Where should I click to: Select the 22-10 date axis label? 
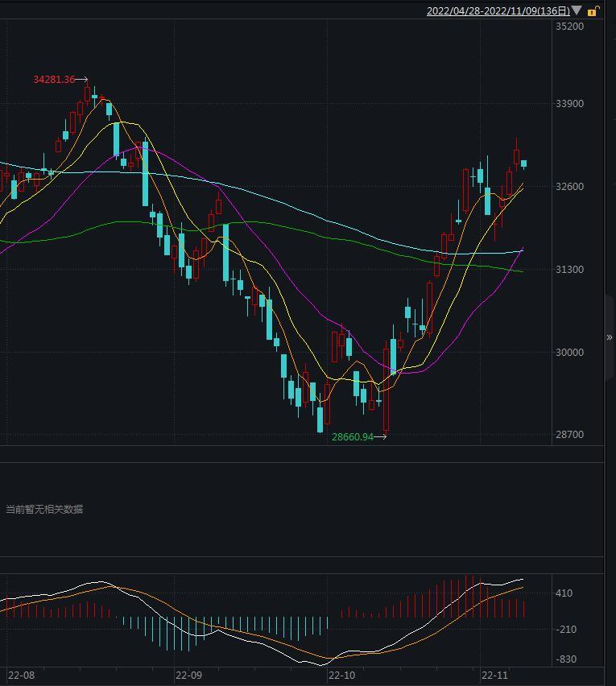point(341,676)
